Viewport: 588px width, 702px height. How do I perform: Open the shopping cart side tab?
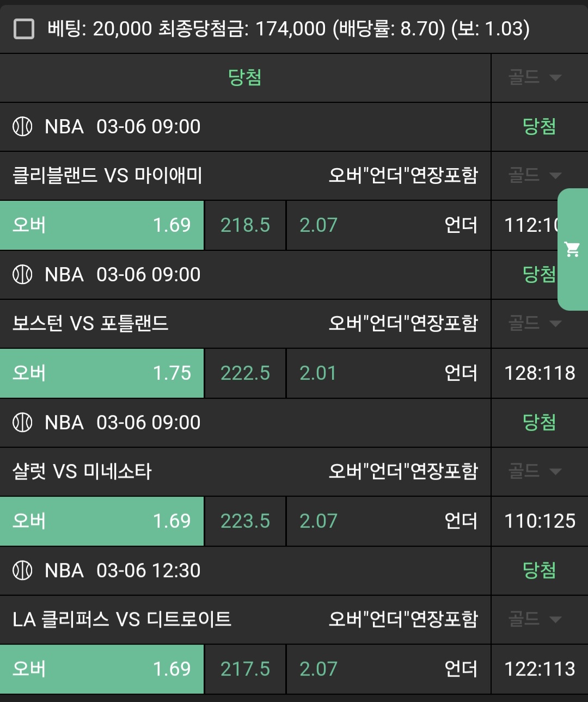tap(573, 249)
